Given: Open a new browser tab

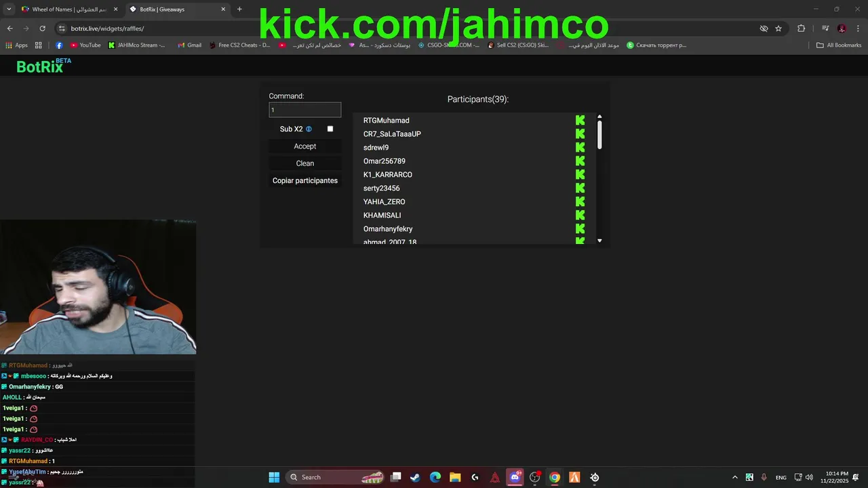Looking at the screenshot, I should [239, 9].
